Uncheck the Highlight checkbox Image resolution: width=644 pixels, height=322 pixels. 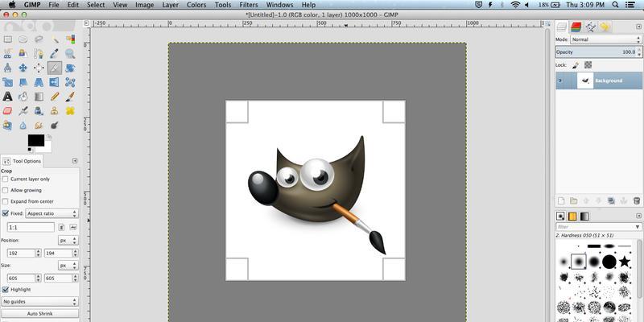[x=6, y=290]
